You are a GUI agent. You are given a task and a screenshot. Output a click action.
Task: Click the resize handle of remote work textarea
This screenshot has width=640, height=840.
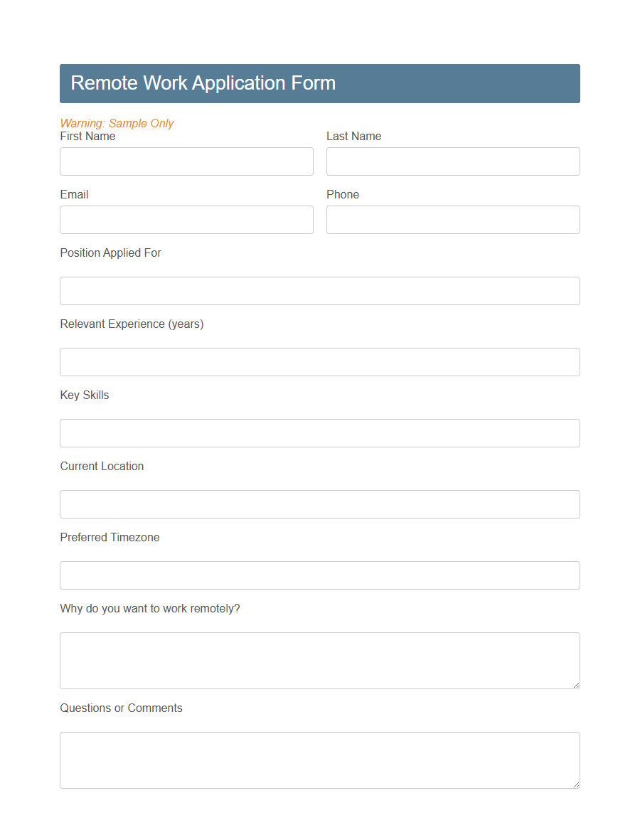[x=576, y=685]
